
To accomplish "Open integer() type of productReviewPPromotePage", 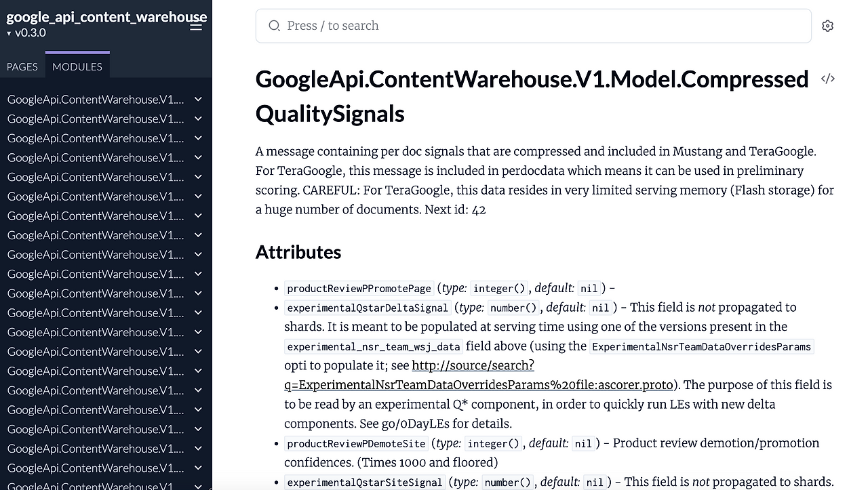I will click(x=499, y=288).
